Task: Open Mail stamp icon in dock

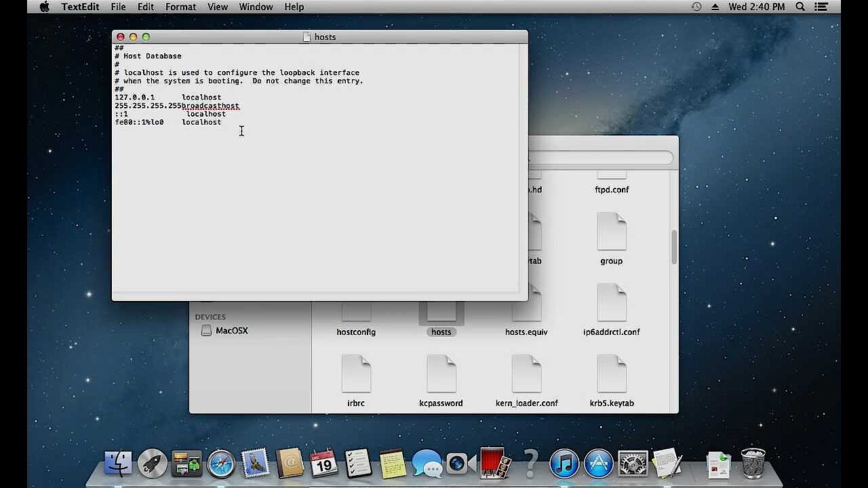Action: (255, 464)
